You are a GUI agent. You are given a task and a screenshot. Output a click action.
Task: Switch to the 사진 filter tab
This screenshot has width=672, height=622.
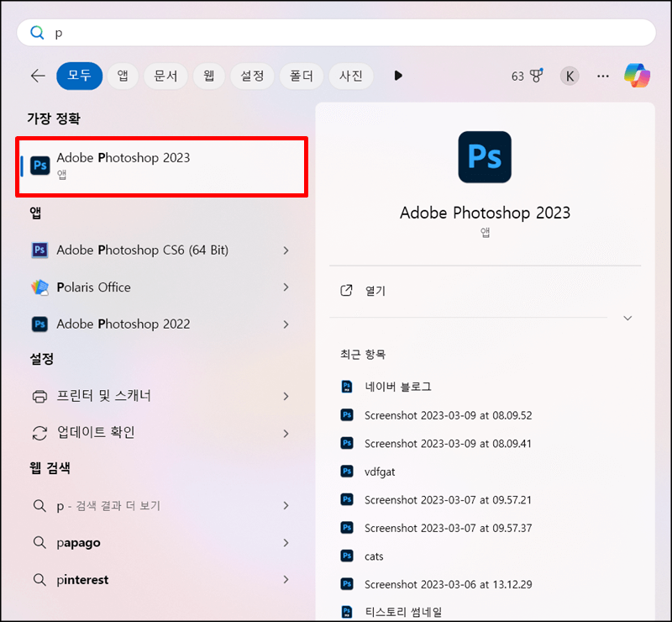tap(350, 76)
